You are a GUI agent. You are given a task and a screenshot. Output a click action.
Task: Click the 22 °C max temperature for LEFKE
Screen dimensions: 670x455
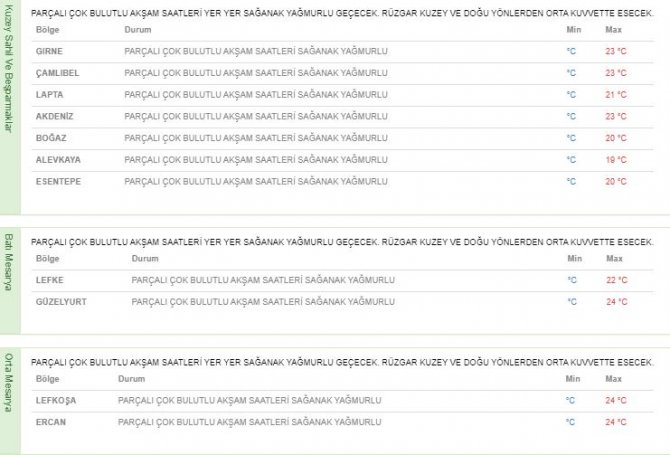(615, 280)
